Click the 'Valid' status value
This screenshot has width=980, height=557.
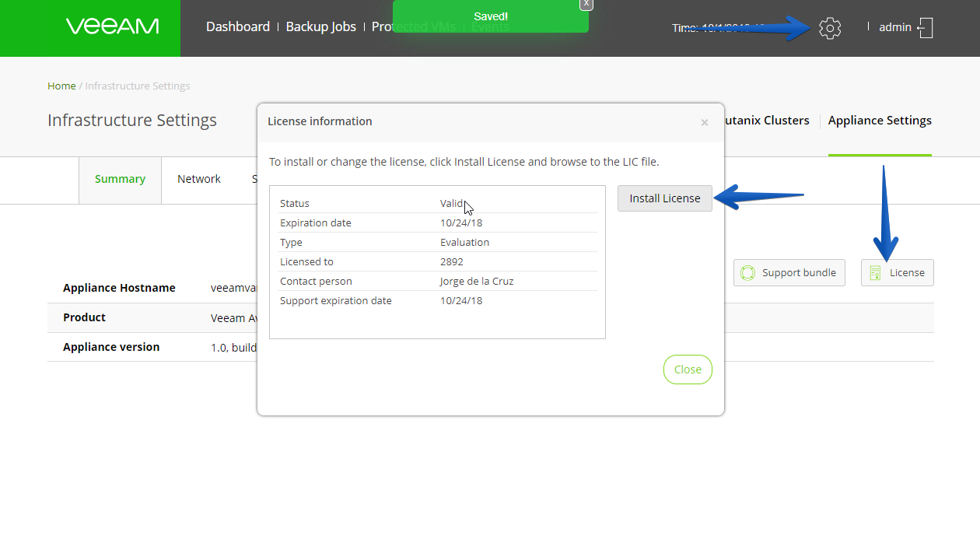(x=452, y=203)
